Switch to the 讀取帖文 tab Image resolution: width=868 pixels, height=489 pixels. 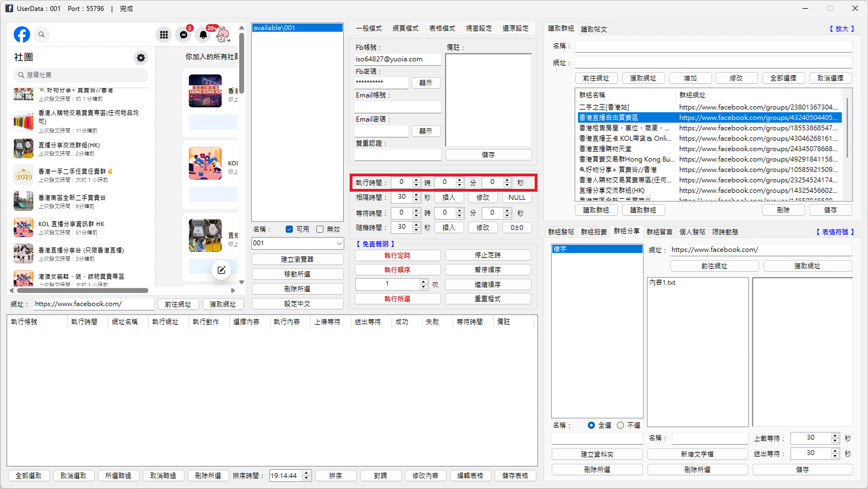coord(594,30)
